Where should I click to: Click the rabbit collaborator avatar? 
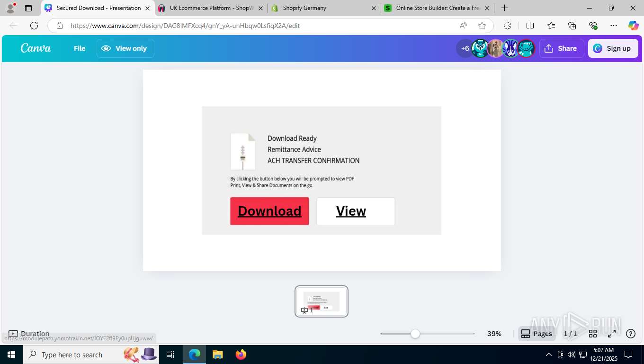(510, 48)
